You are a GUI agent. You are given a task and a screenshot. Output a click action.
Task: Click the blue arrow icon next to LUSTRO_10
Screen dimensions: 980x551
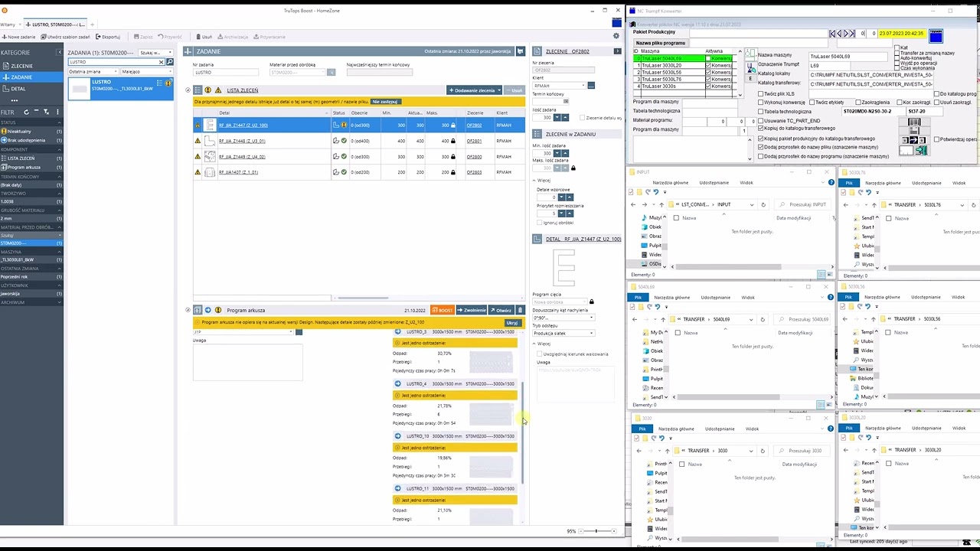[x=397, y=436]
